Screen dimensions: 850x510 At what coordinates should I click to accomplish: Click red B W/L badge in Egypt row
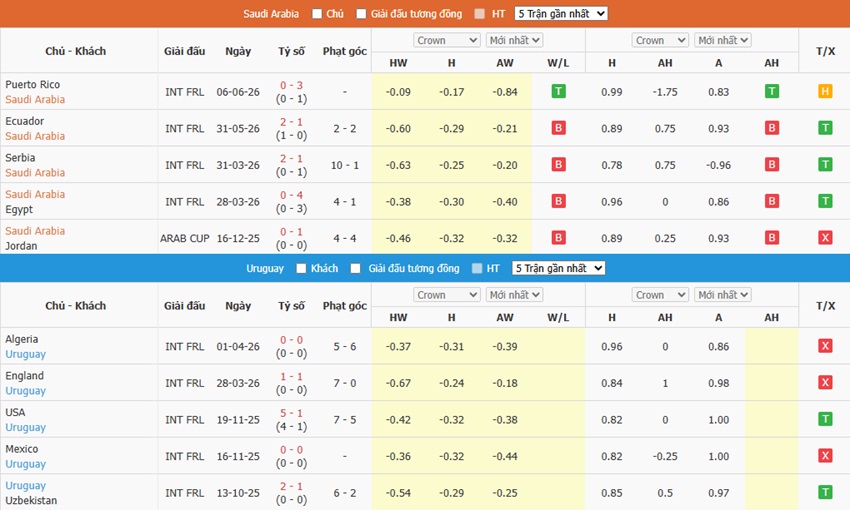558,201
